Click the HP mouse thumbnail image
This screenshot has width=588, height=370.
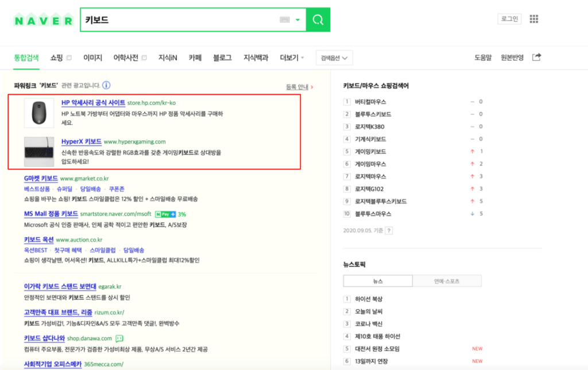(39, 113)
